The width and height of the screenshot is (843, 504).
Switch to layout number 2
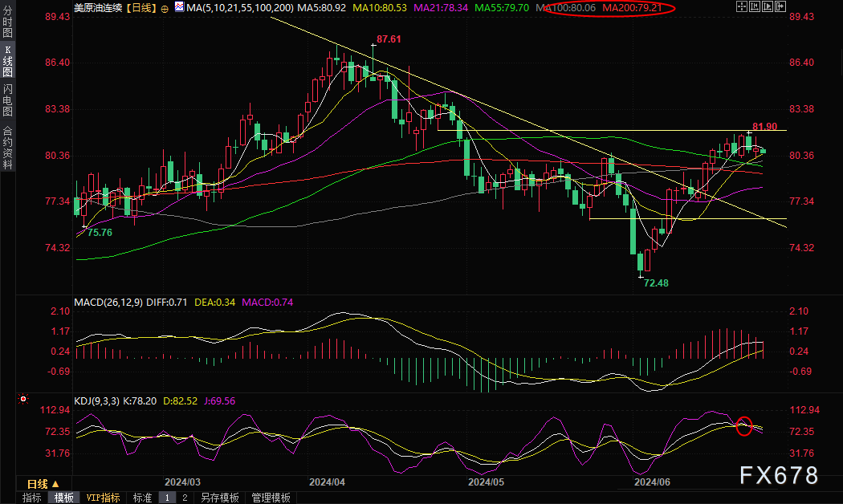pos(184,498)
